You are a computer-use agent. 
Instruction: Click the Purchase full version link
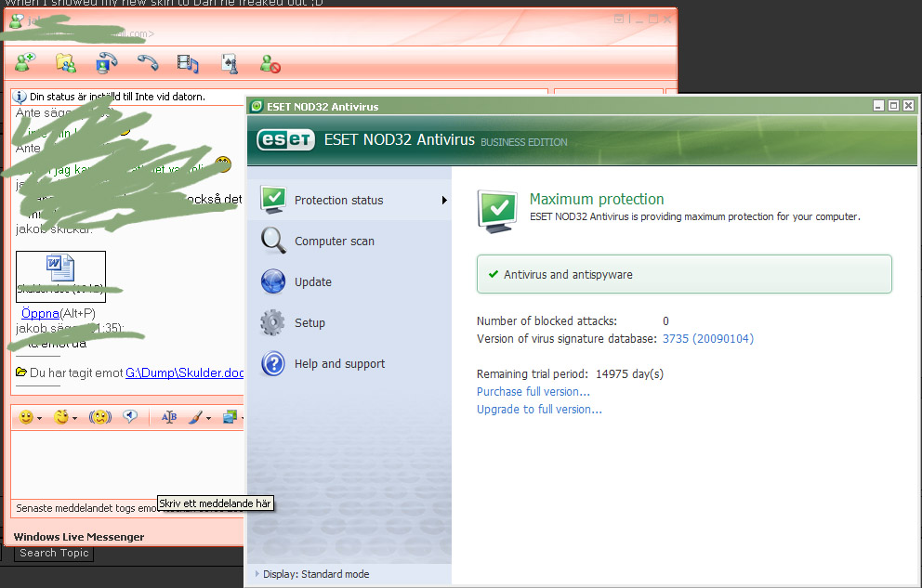(533, 392)
